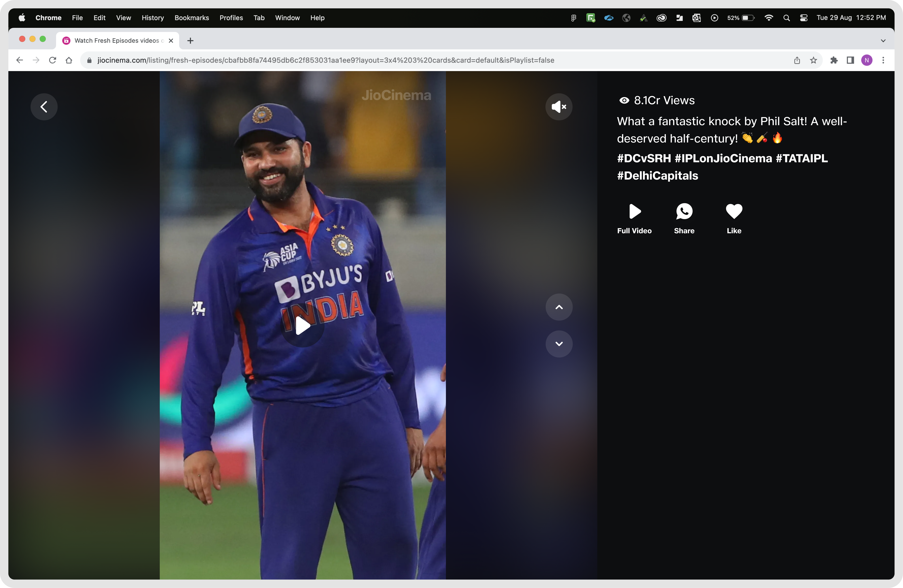Close the Watch Fresh Episodes tab

tap(171, 41)
